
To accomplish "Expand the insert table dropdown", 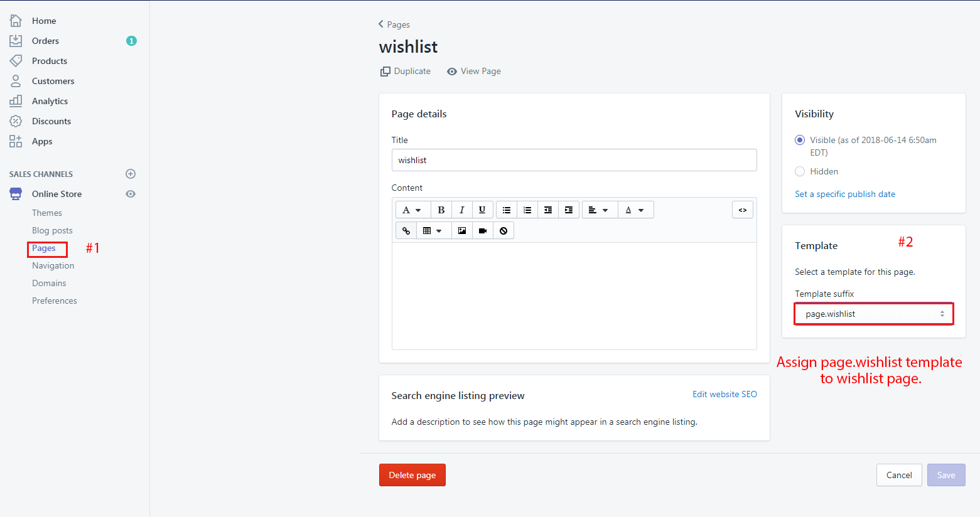I will point(433,231).
